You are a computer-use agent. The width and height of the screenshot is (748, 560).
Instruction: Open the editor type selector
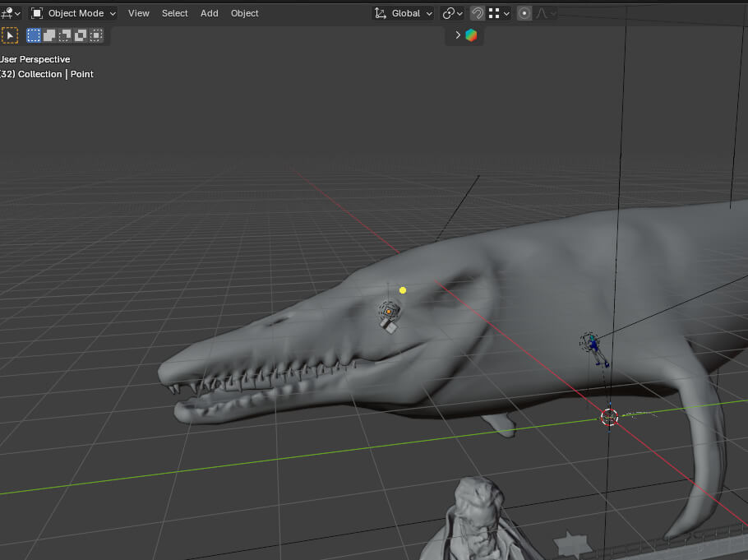click(11, 13)
